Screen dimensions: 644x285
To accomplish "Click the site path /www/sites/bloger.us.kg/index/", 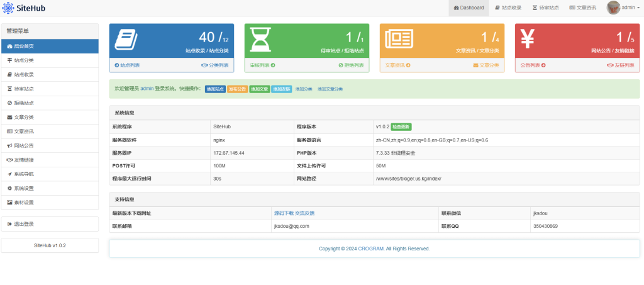I will coord(408,179).
